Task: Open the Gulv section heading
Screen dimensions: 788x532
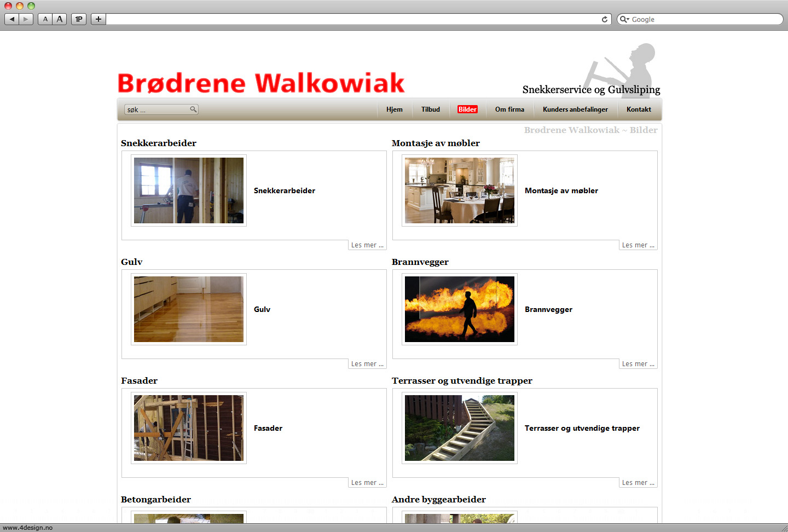Action: coord(132,262)
